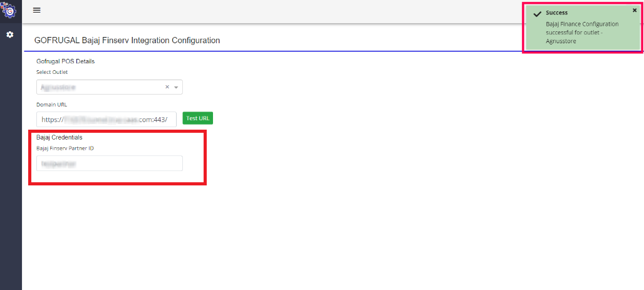Click the 'Select Outlet' label
This screenshot has width=644, height=290.
click(52, 72)
